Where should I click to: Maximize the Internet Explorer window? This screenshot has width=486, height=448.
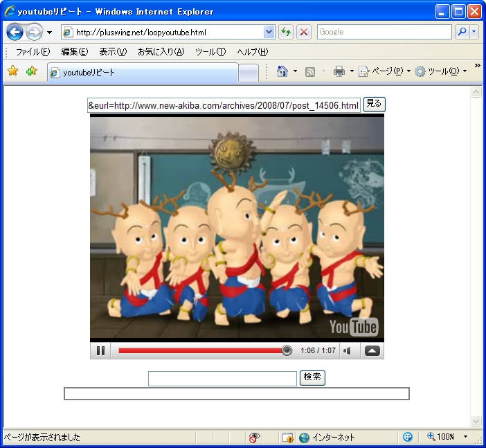pos(458,12)
